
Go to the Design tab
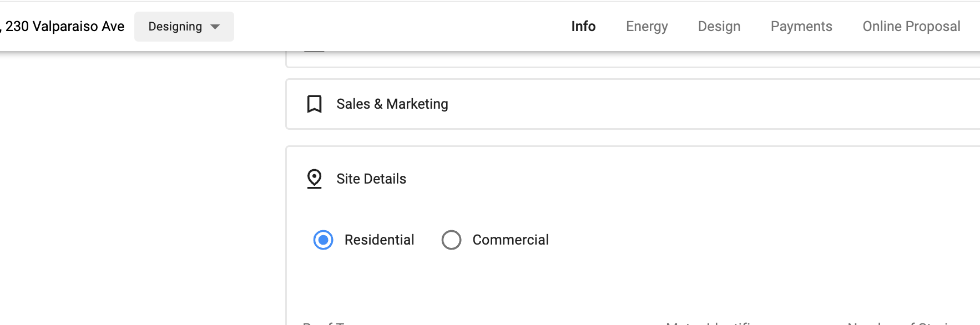click(x=719, y=27)
